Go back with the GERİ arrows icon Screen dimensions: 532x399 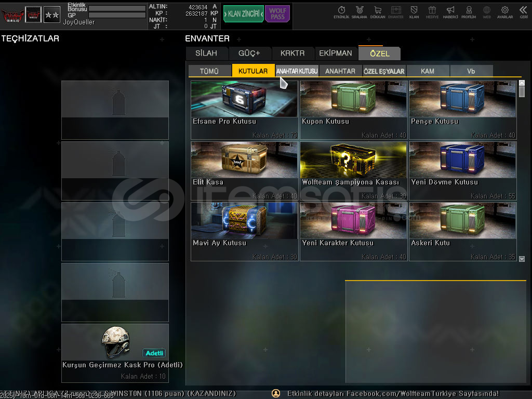pyautogui.click(x=524, y=12)
